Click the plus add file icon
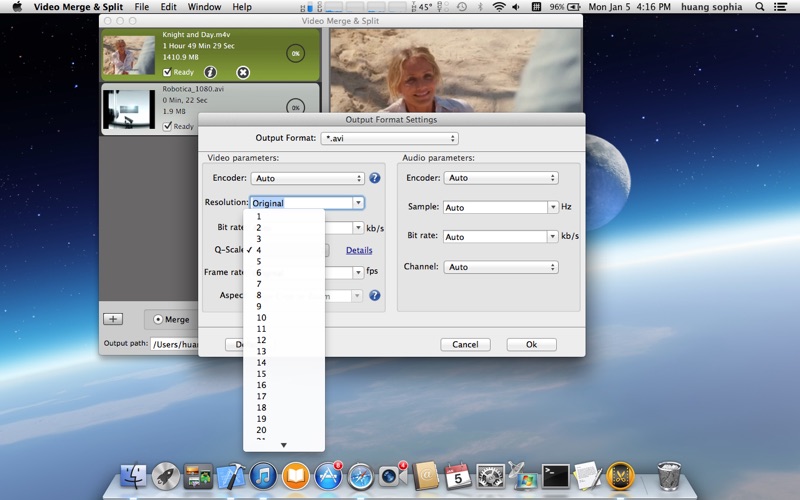 (x=113, y=319)
